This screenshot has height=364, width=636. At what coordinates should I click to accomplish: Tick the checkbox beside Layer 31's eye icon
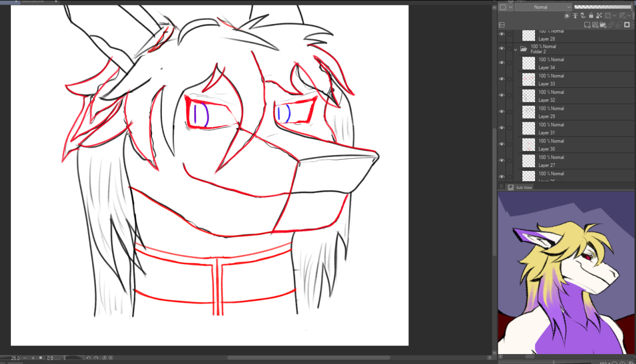509,128
